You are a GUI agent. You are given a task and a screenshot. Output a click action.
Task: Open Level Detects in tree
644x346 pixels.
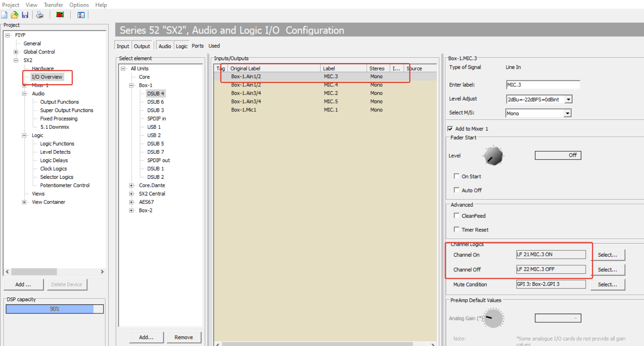[x=55, y=152]
